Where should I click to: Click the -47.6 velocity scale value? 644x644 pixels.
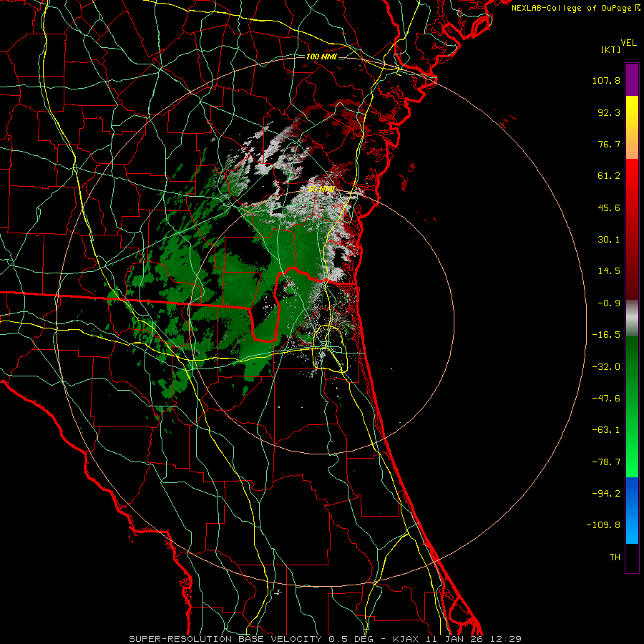(606, 399)
